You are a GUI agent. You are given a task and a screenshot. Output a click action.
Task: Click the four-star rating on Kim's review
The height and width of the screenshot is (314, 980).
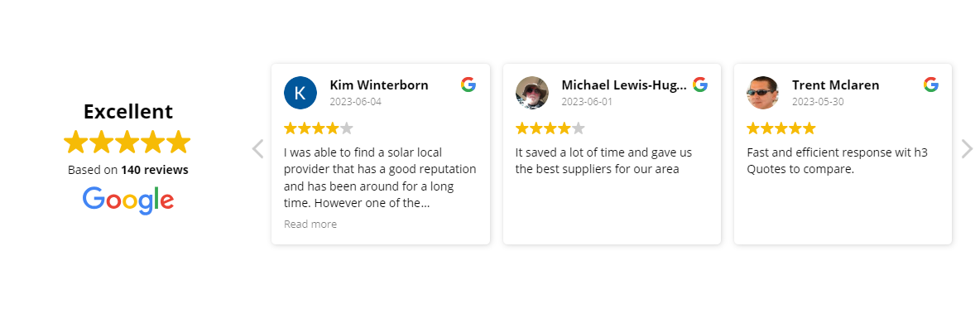click(x=319, y=129)
